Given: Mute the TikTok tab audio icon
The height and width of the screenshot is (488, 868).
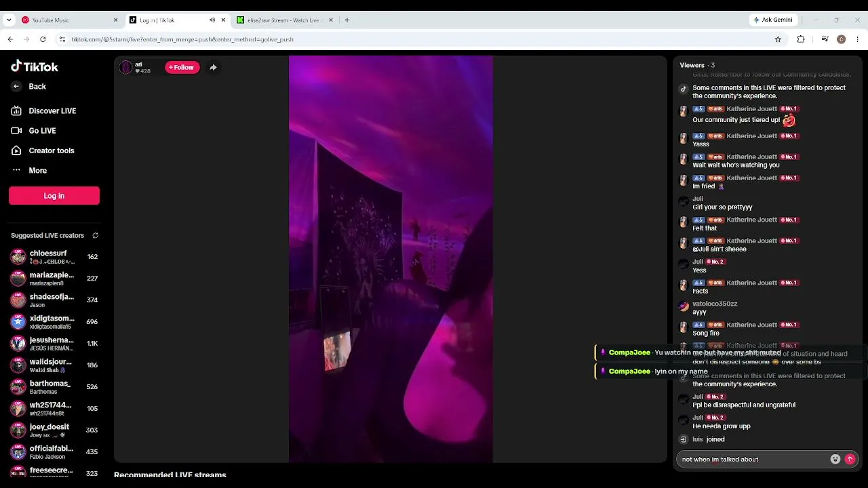Looking at the screenshot, I should coord(212,20).
